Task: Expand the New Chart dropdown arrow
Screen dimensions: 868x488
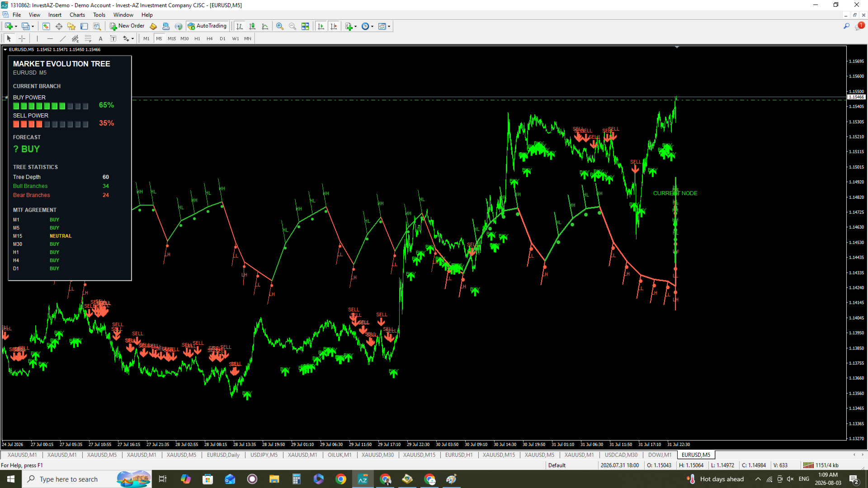Action: (16, 26)
